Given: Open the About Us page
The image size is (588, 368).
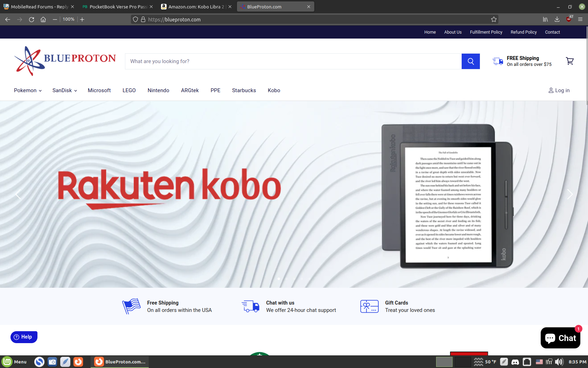Looking at the screenshot, I should pos(453,32).
